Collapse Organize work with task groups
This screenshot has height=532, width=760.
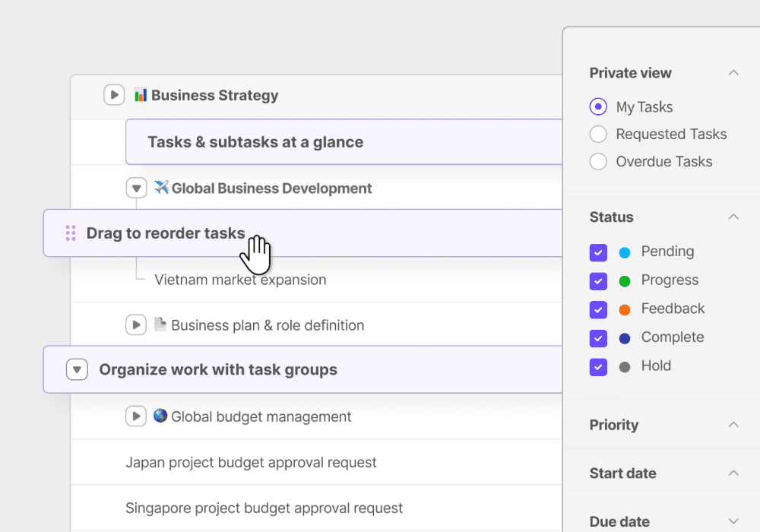(x=77, y=369)
